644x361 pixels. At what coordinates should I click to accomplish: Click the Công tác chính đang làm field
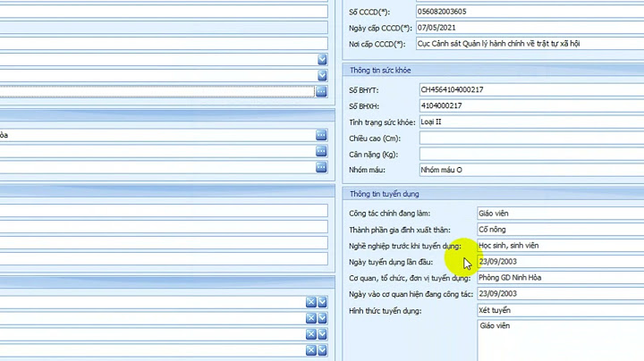tap(561, 214)
